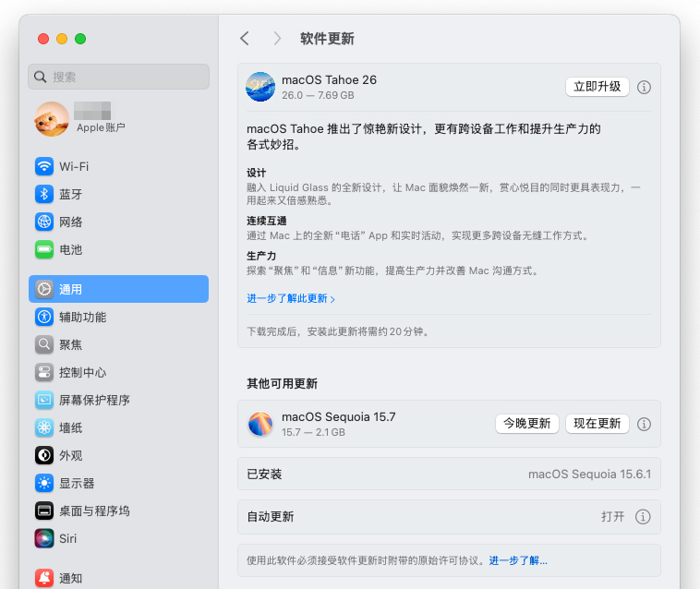Screen dimensions: 700x589
Task: Focus the 搜索 search field
Action: pyautogui.click(x=119, y=77)
